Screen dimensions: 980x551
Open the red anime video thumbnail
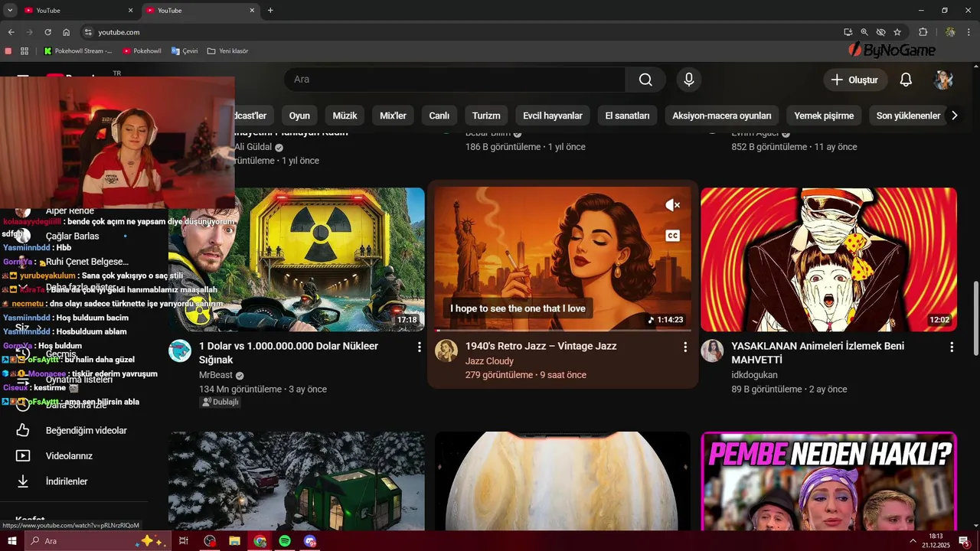828,259
